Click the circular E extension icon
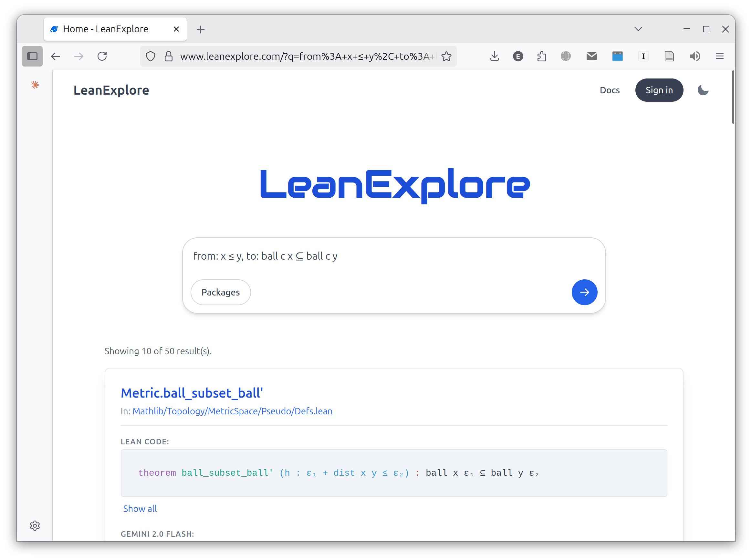 (x=518, y=56)
